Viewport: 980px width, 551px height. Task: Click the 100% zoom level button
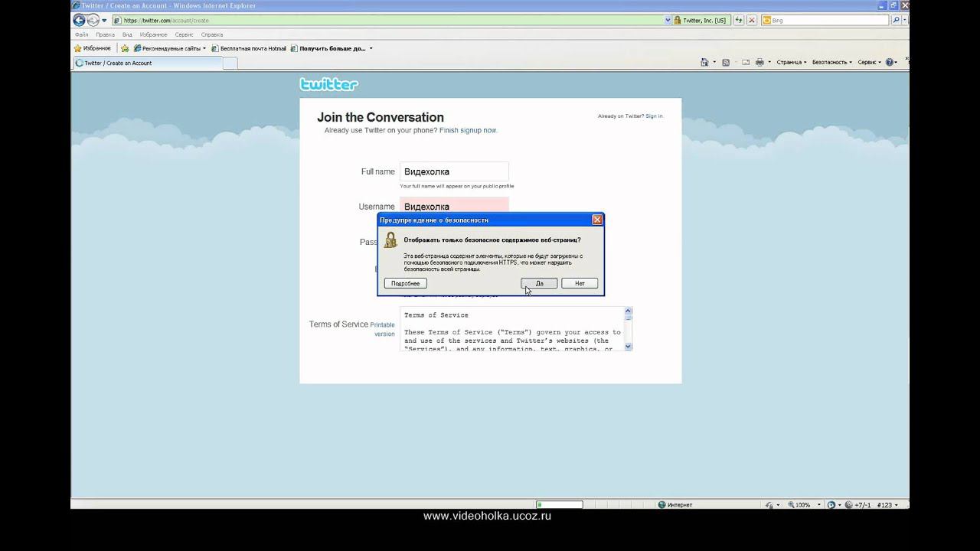(799, 505)
